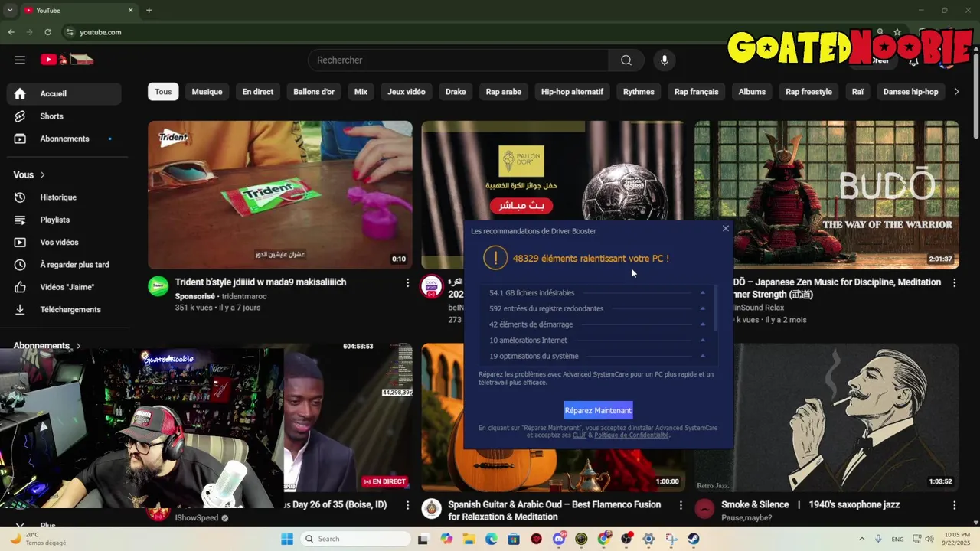Viewport: 980px width, 551px height.
Task: Select the Musique filter chip
Action: [207, 92]
